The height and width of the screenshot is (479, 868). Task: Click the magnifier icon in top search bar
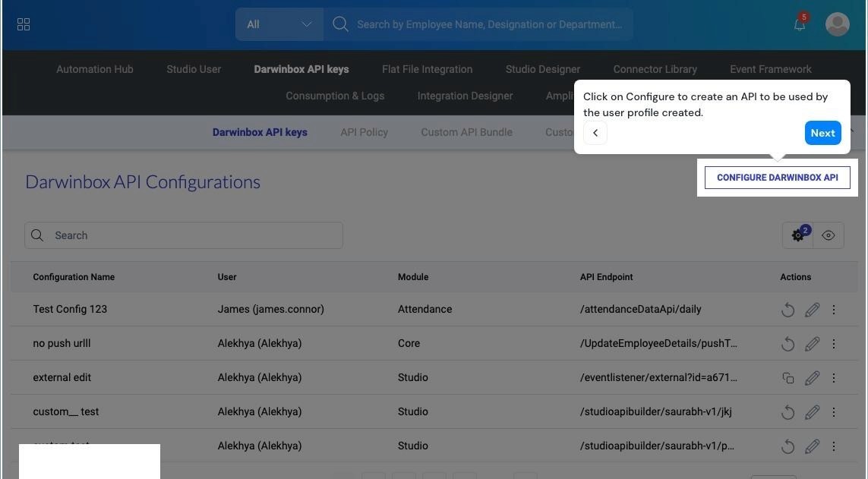click(x=340, y=24)
